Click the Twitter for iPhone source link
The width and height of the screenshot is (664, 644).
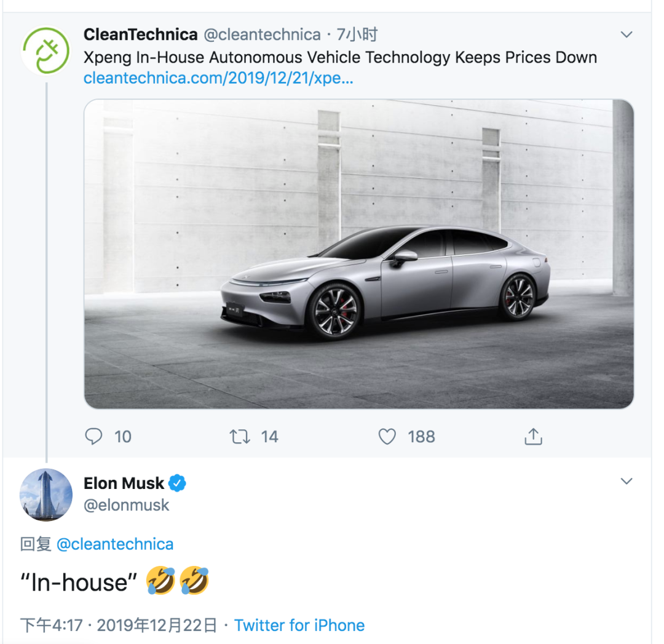pos(299,626)
